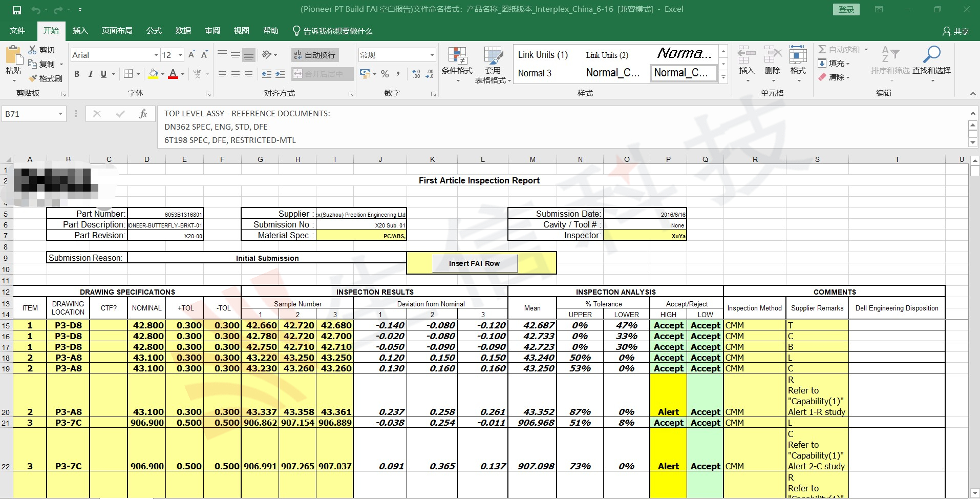Switch to the 视图 View tab
Screen dimensions: 980x499
[x=242, y=31]
